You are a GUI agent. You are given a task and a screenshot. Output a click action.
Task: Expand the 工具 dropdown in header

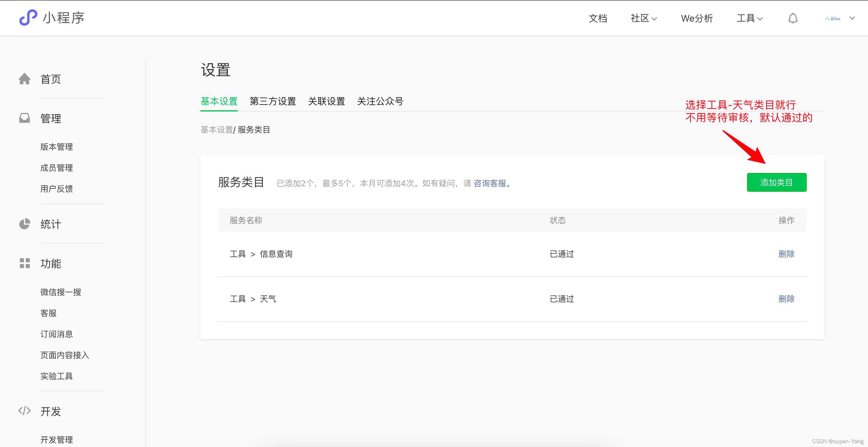point(749,18)
